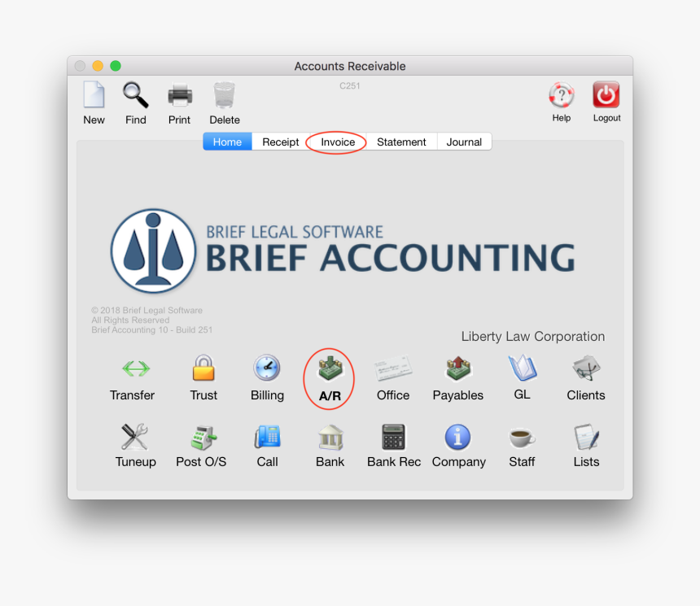Select the Invoice tab
The height and width of the screenshot is (606, 700).
click(338, 142)
